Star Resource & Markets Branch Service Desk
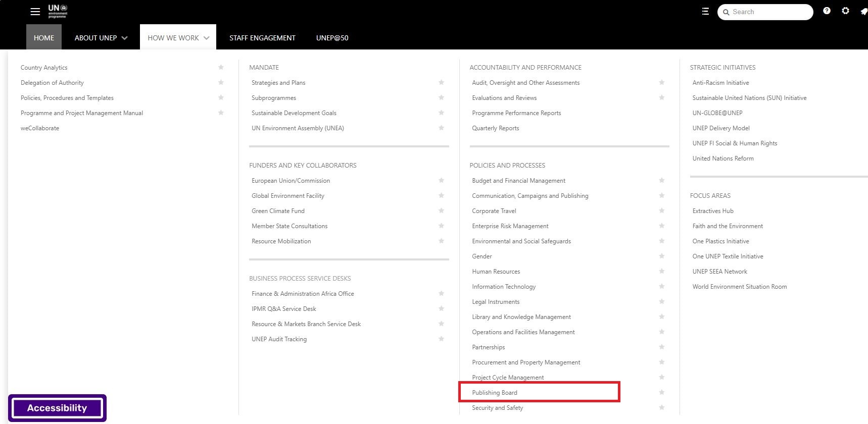This screenshot has width=868, height=424. (x=441, y=324)
